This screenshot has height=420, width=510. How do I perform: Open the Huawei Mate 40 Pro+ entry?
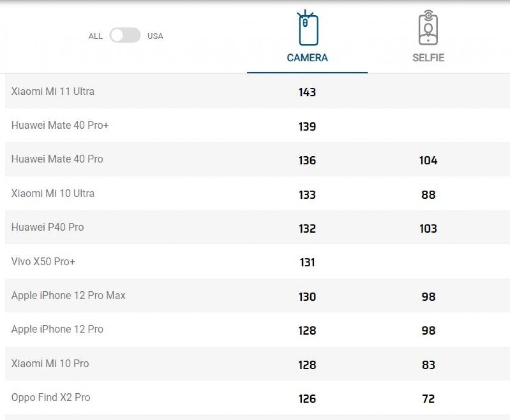tap(60, 125)
